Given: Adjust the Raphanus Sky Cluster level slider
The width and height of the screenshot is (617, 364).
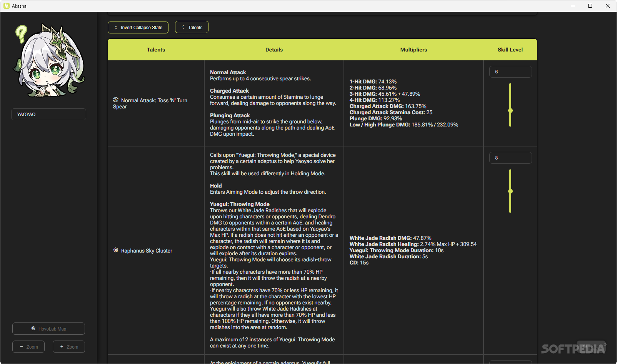Looking at the screenshot, I should pos(510,191).
